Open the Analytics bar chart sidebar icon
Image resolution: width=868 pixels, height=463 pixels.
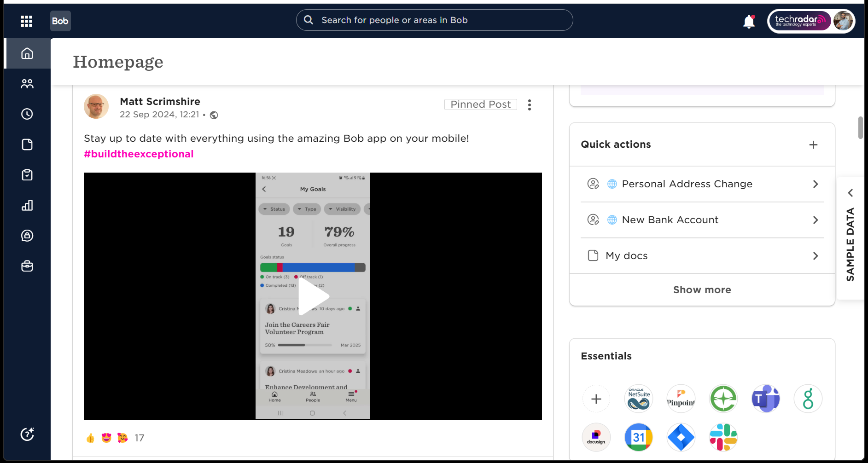tap(27, 205)
